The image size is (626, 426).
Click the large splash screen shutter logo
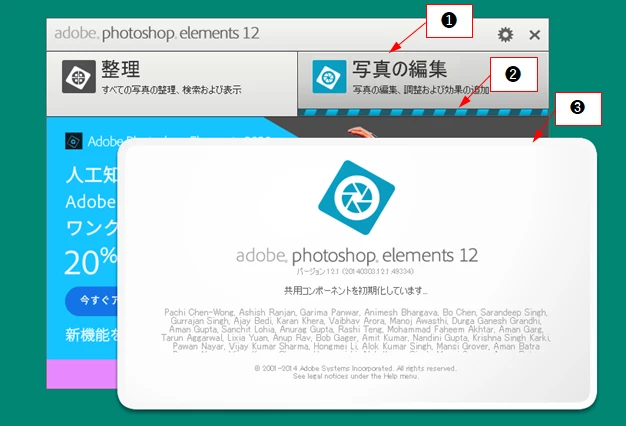[357, 197]
